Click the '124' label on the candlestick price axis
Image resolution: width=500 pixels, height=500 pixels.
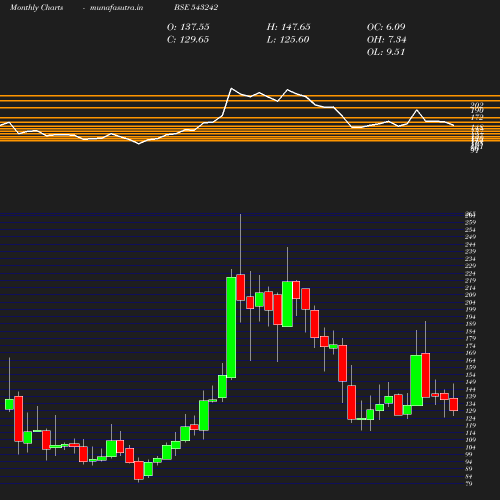tap(471, 418)
